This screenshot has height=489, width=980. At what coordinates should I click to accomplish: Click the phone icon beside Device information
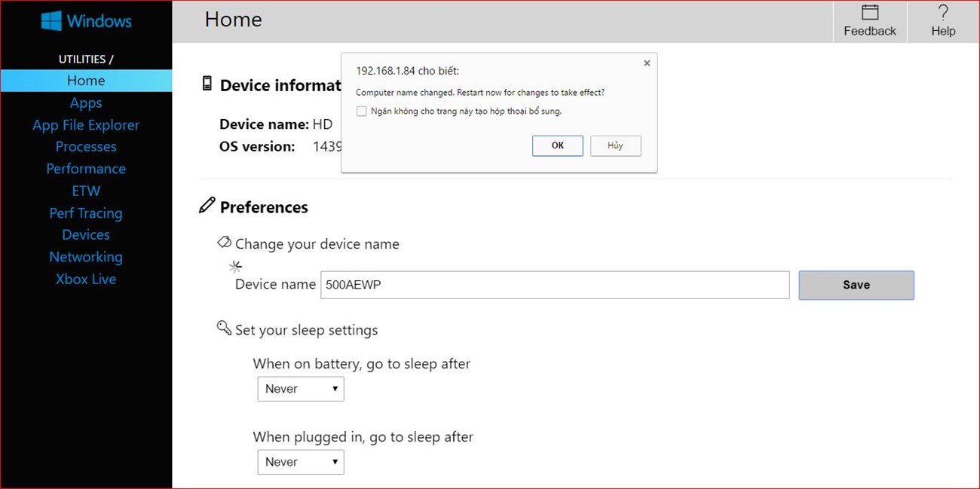point(207,84)
